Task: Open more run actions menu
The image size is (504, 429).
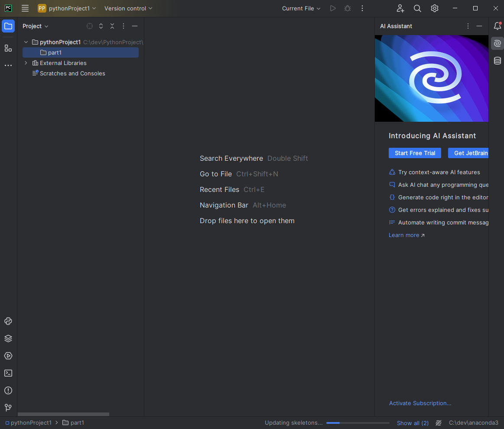Action: click(362, 8)
